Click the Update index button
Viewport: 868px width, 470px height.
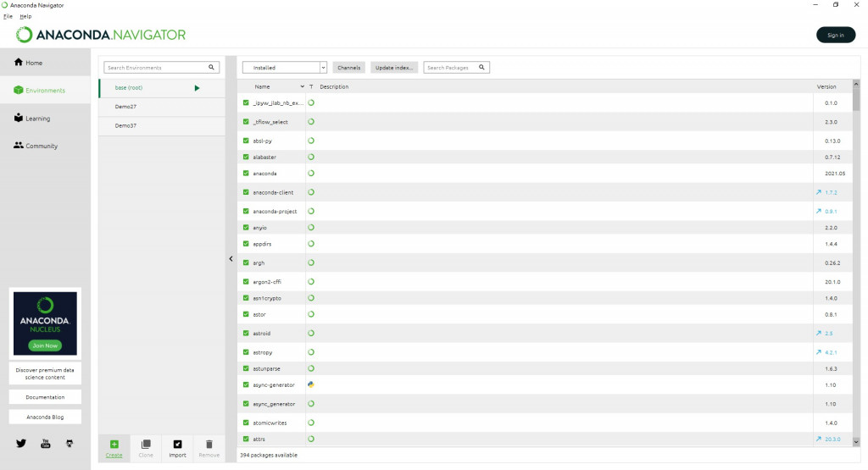coord(394,68)
